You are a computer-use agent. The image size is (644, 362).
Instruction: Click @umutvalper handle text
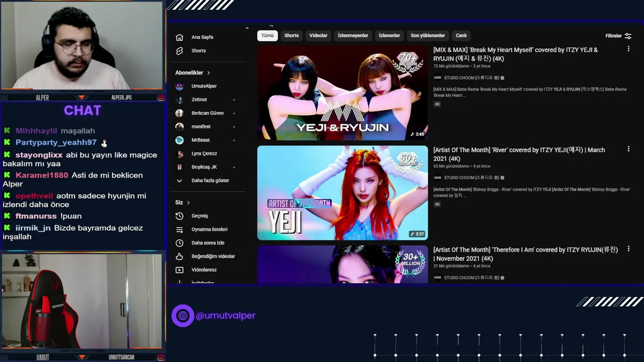[x=225, y=316]
